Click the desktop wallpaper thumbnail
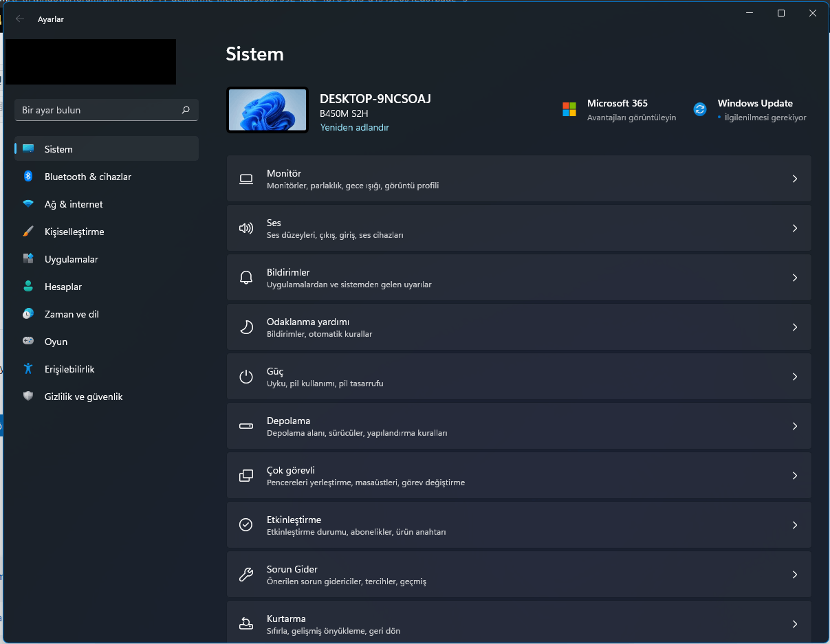The height and width of the screenshot is (644, 830). 267,110
